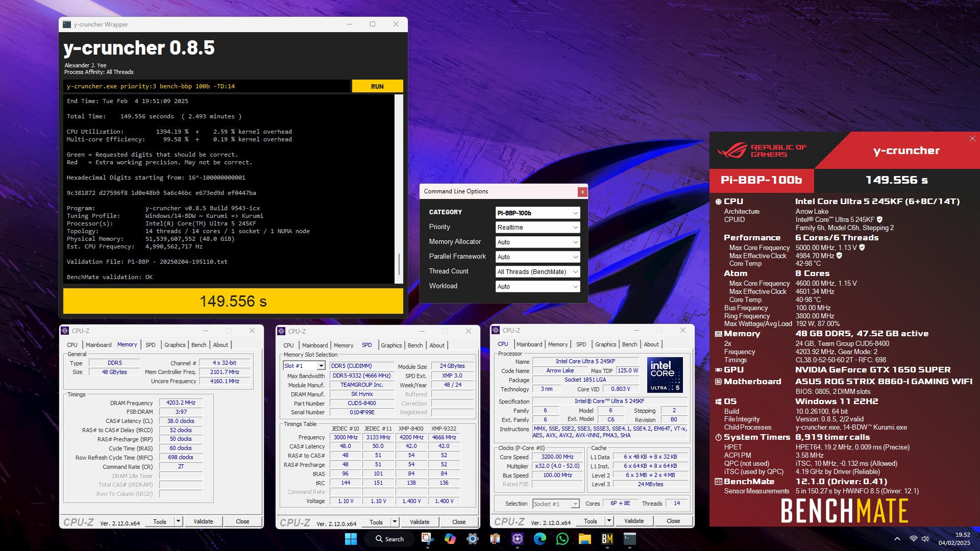Open the Slot #1 memory slot dropdown

pos(304,366)
